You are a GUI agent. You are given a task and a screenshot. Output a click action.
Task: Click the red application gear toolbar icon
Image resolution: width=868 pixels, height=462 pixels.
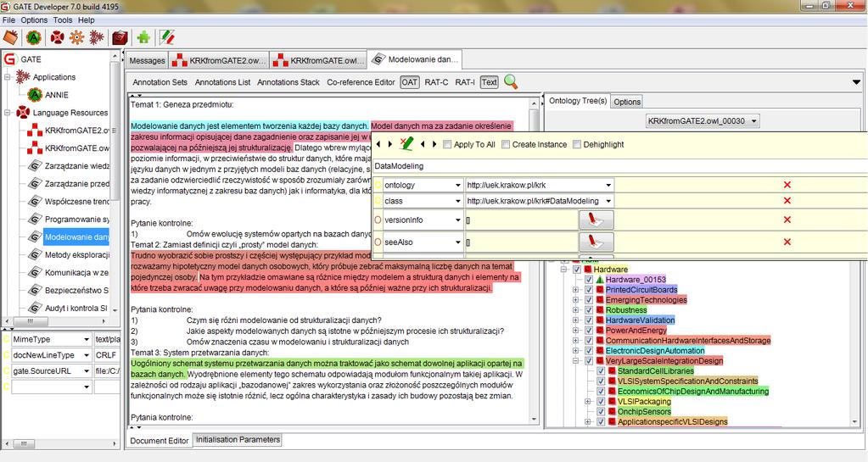[97, 37]
